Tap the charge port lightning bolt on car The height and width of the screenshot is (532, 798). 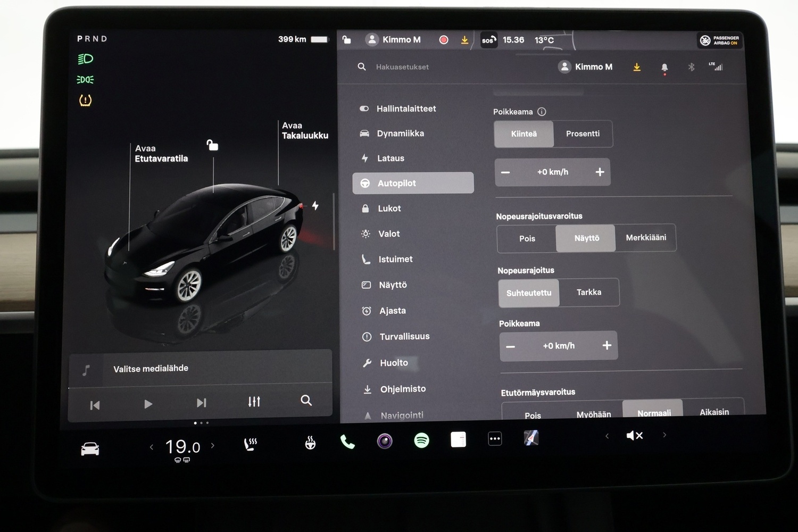[315, 205]
